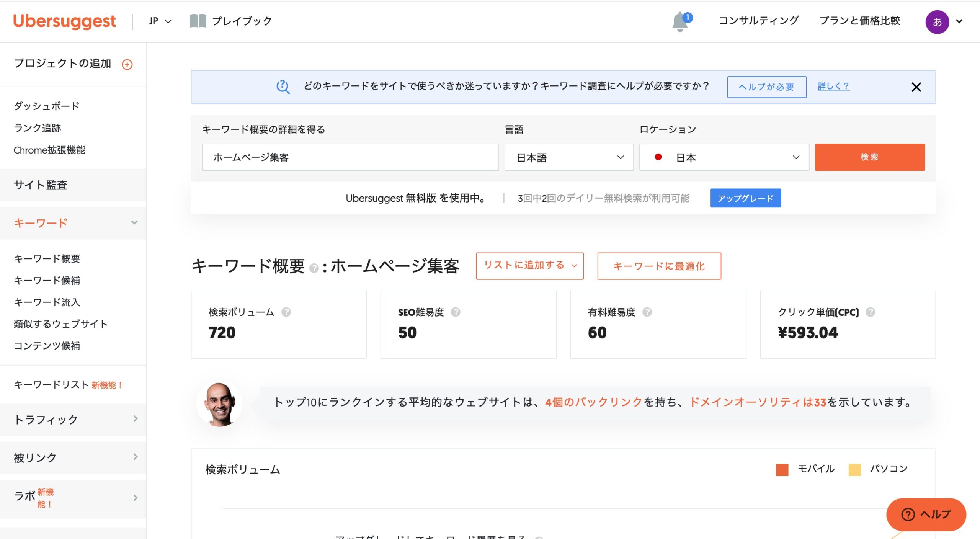
Task: Click the 720 search volume value
Action: pyautogui.click(x=222, y=332)
